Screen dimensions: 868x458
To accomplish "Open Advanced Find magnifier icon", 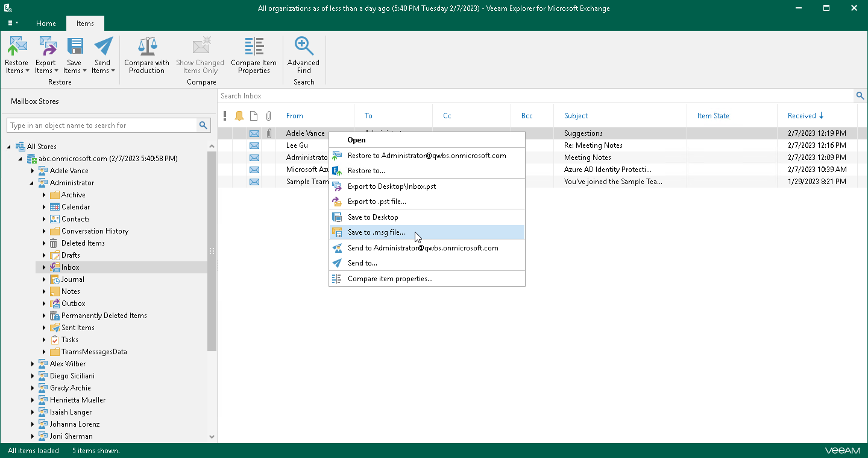I will [303, 46].
